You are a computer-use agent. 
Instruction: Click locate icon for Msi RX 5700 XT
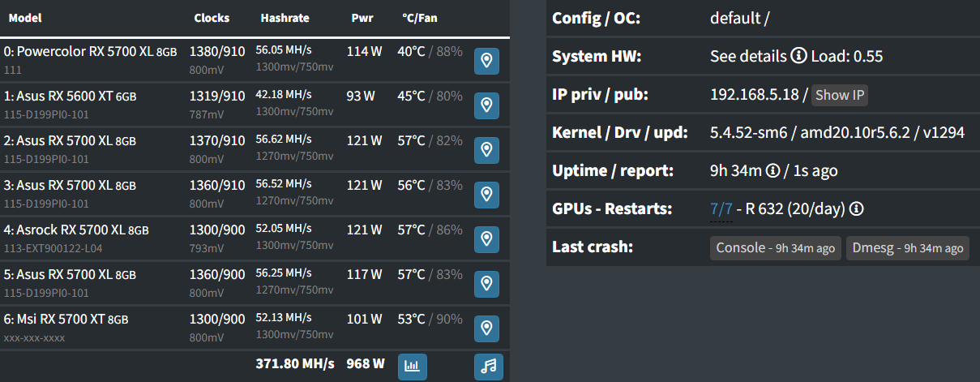(486, 328)
